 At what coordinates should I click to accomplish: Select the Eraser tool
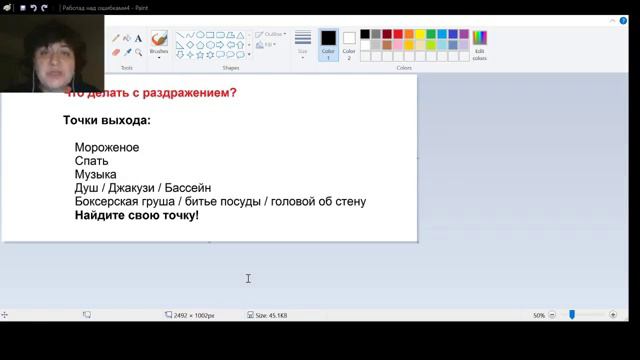116,52
